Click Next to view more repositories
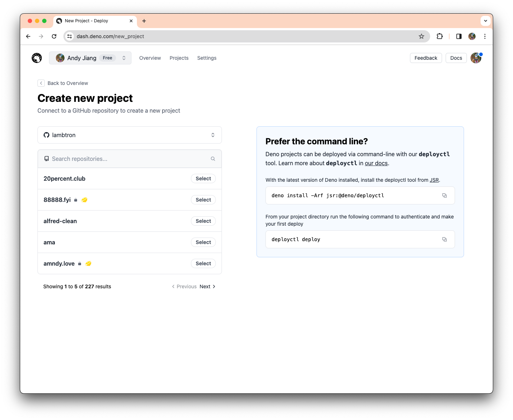Image resolution: width=513 pixels, height=420 pixels. click(205, 286)
